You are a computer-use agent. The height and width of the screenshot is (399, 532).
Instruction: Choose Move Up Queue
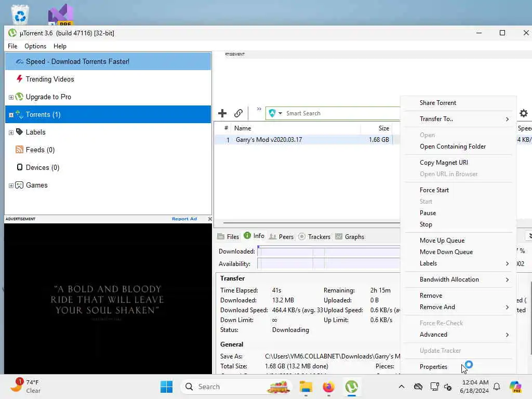pos(458,240)
